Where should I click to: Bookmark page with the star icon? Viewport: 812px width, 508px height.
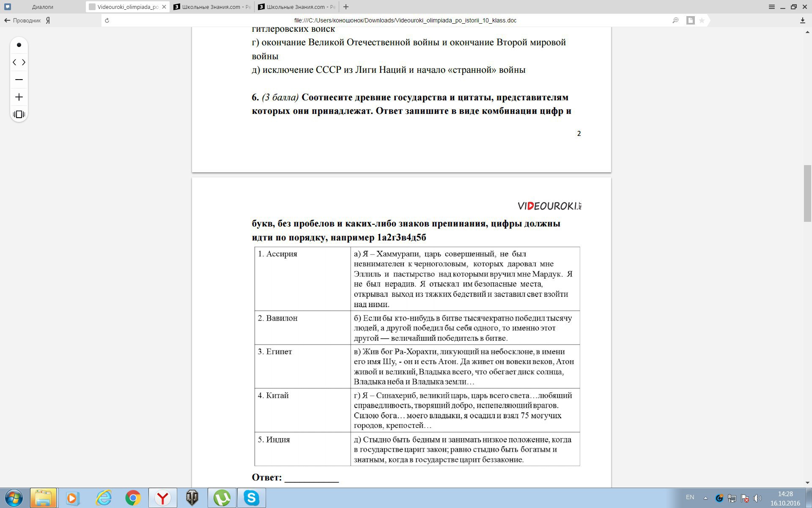pyautogui.click(x=702, y=20)
